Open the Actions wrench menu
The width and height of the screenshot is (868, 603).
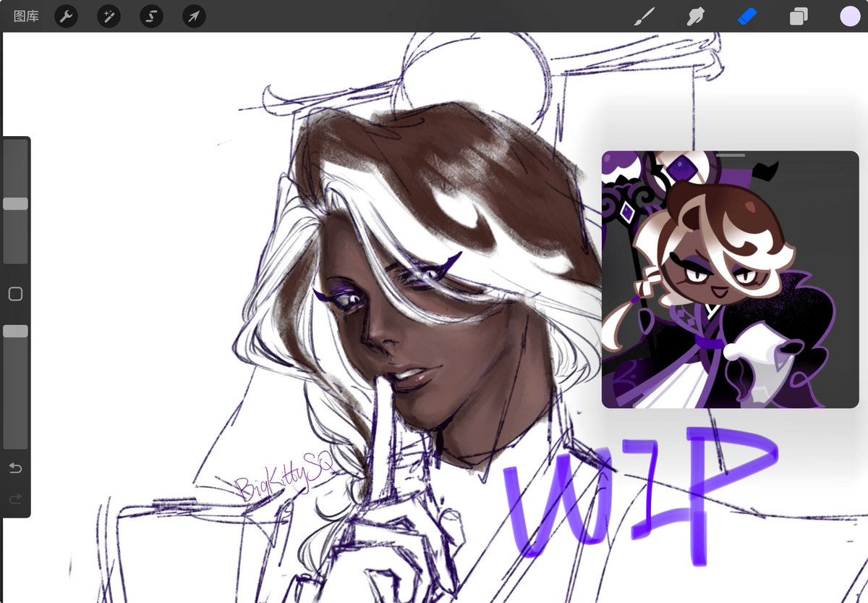66,16
